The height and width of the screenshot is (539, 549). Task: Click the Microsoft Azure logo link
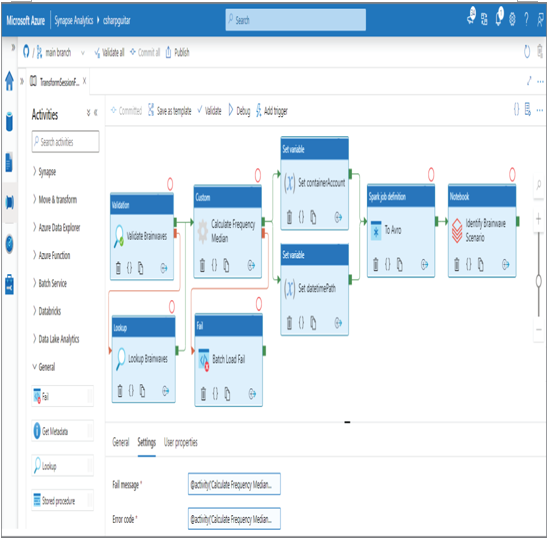pos(26,20)
